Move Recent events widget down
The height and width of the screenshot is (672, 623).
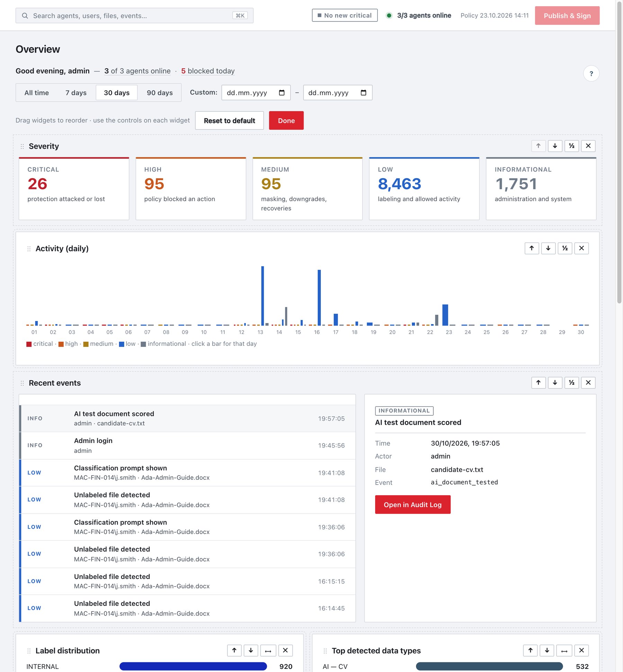point(555,383)
